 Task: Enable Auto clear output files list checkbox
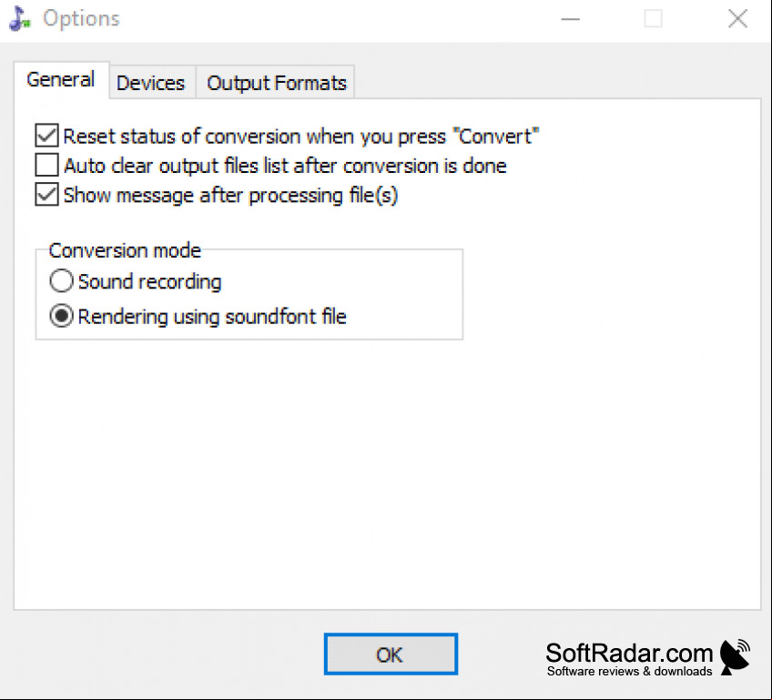[46, 165]
